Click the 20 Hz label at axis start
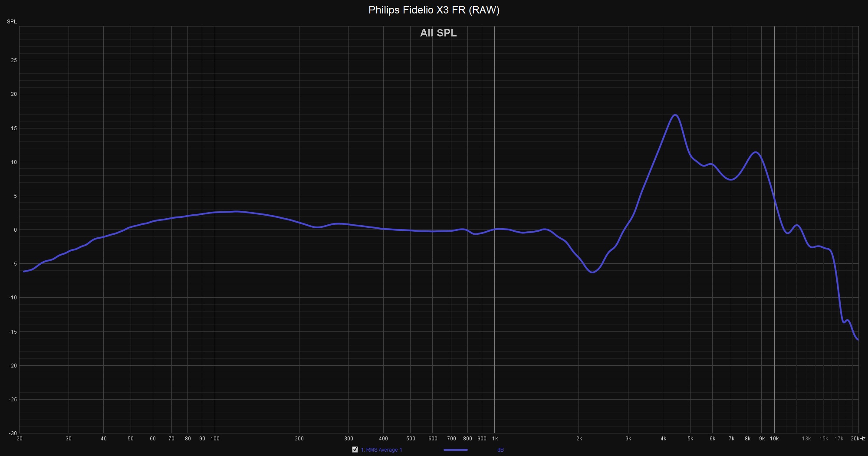The image size is (868, 456). 20,439
